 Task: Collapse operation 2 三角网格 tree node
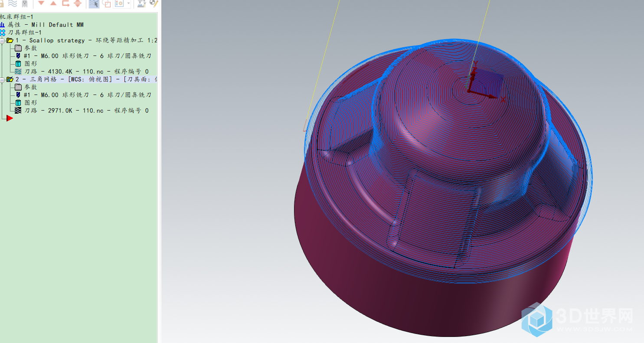[x=2, y=79]
